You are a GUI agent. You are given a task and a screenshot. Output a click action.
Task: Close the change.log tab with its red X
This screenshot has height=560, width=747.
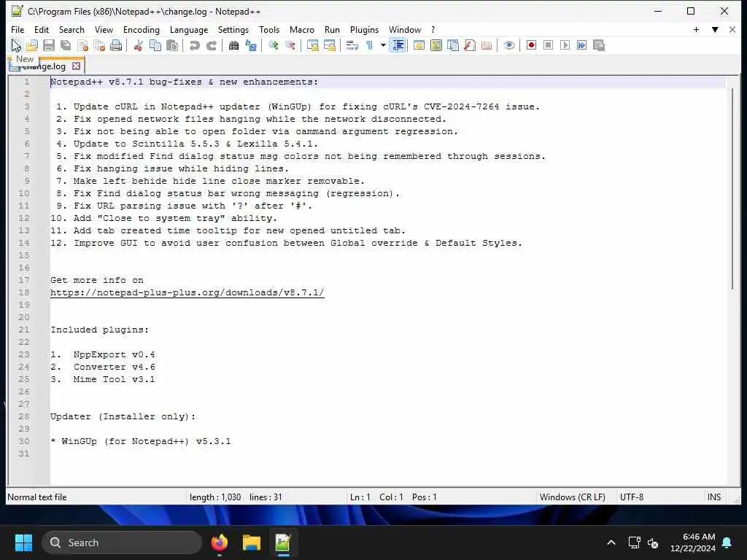click(76, 66)
